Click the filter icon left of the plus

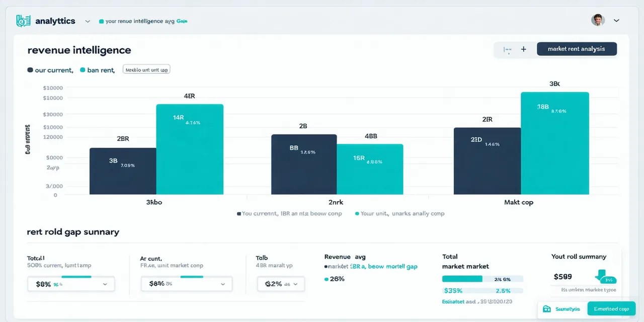(x=508, y=50)
